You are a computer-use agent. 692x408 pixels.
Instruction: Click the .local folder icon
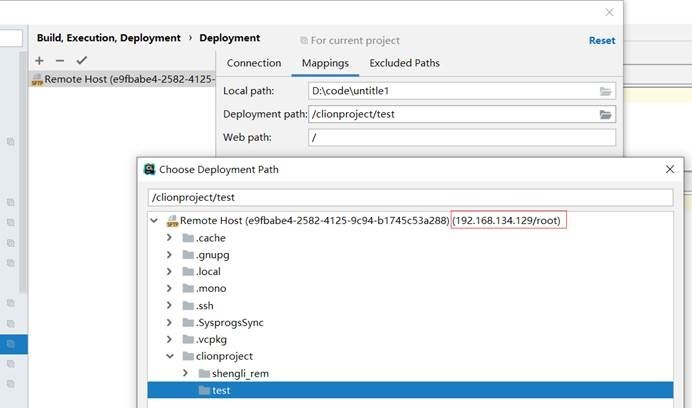point(188,272)
